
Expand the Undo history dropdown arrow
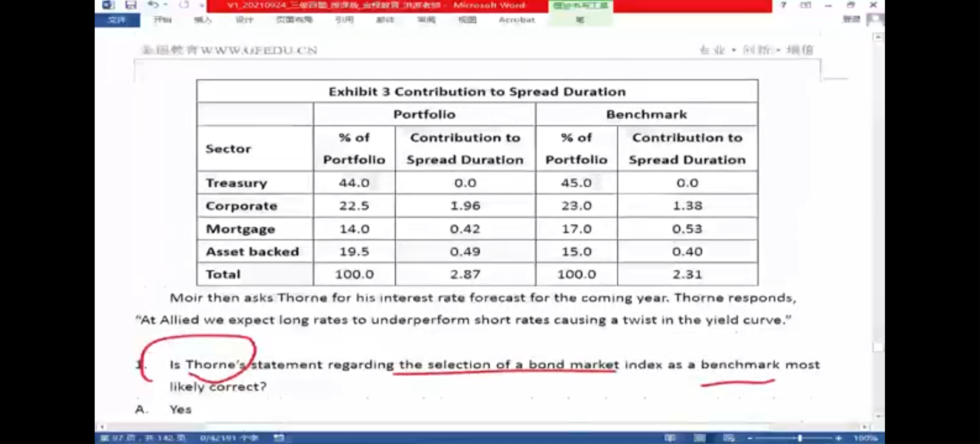(166, 5)
